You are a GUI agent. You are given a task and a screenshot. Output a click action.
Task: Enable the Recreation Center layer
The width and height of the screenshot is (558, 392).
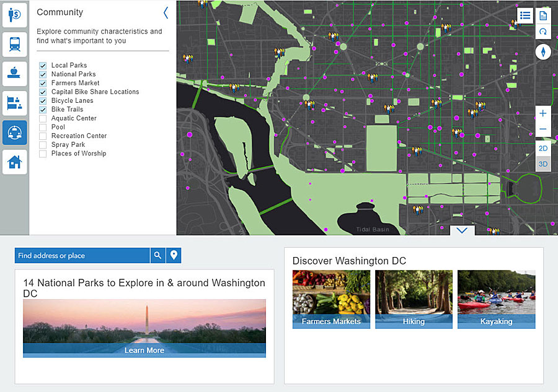(x=43, y=136)
